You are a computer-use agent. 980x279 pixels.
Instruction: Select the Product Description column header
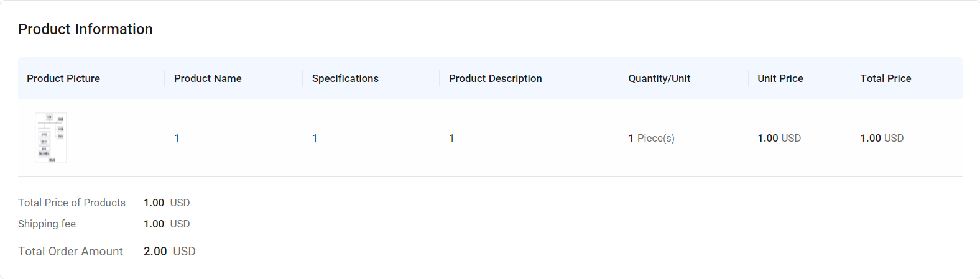click(495, 78)
